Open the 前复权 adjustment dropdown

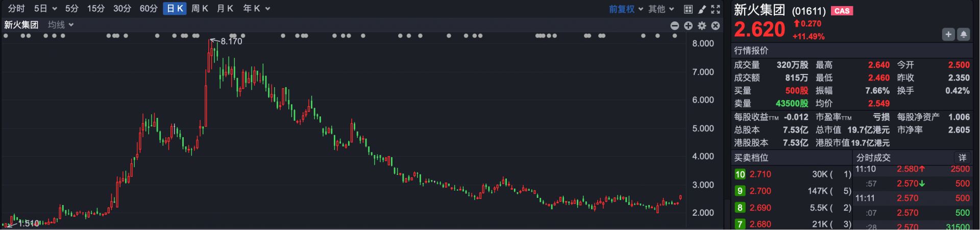[626, 9]
